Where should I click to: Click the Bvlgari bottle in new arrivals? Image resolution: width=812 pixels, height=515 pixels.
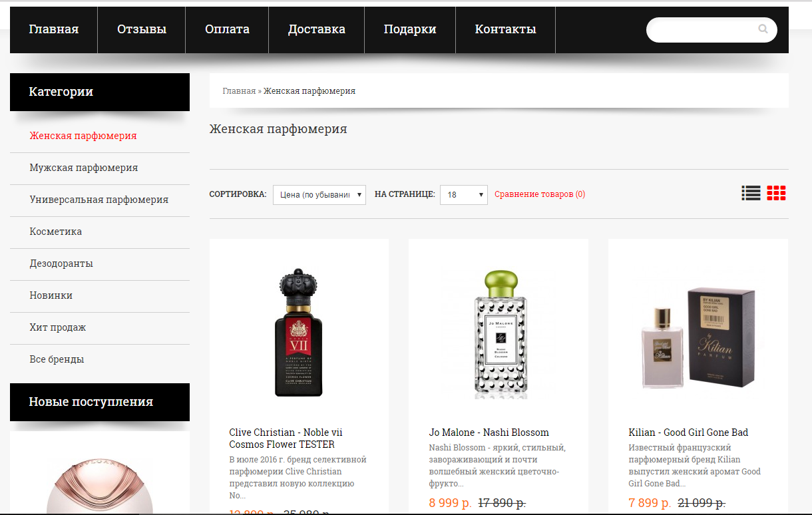click(100, 484)
